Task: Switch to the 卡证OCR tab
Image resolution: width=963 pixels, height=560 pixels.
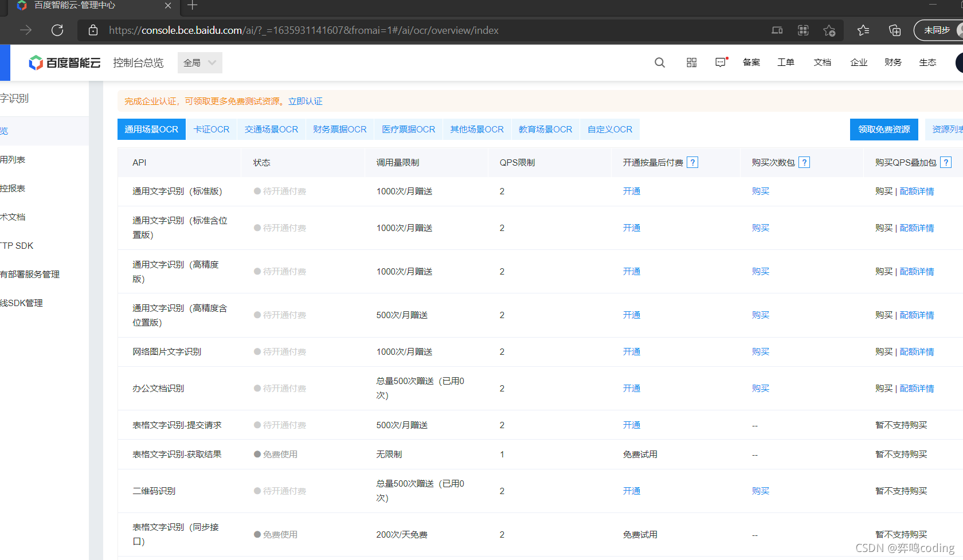Action: [212, 129]
